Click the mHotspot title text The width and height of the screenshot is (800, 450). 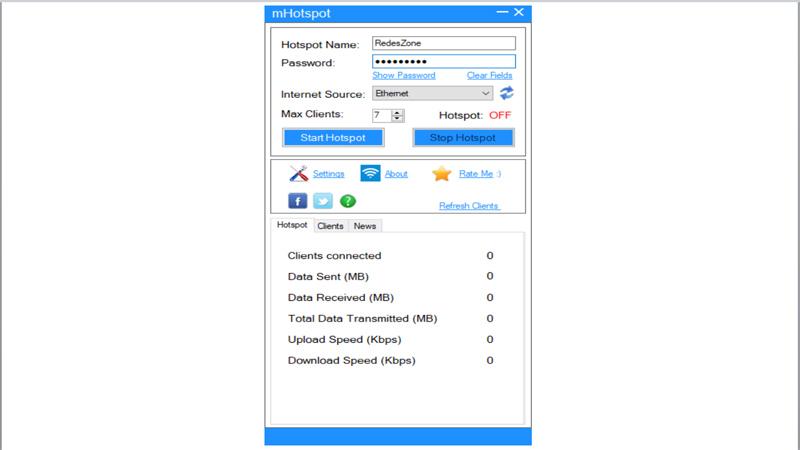click(x=301, y=13)
